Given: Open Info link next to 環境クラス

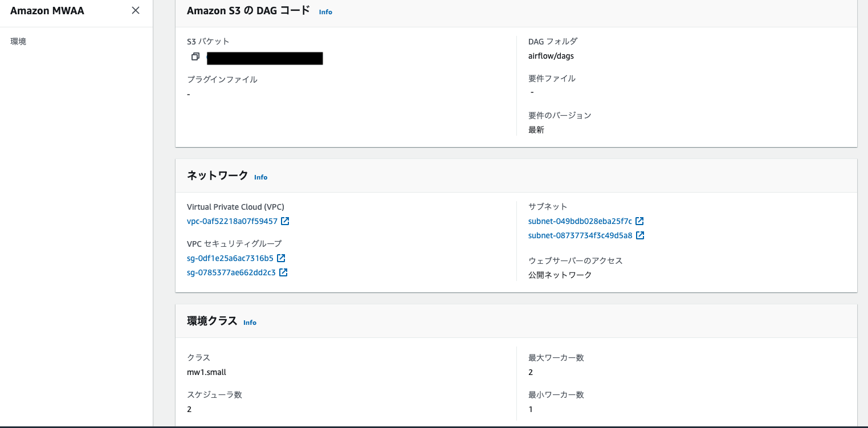Looking at the screenshot, I should click(250, 323).
